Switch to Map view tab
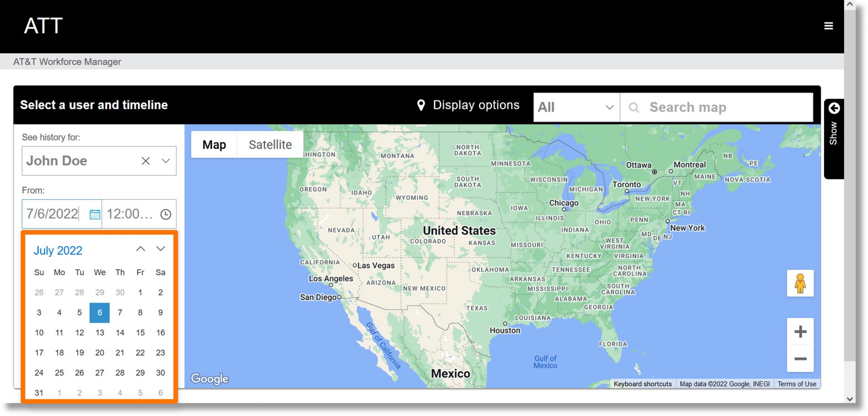This screenshot has width=868, height=416. (x=214, y=145)
